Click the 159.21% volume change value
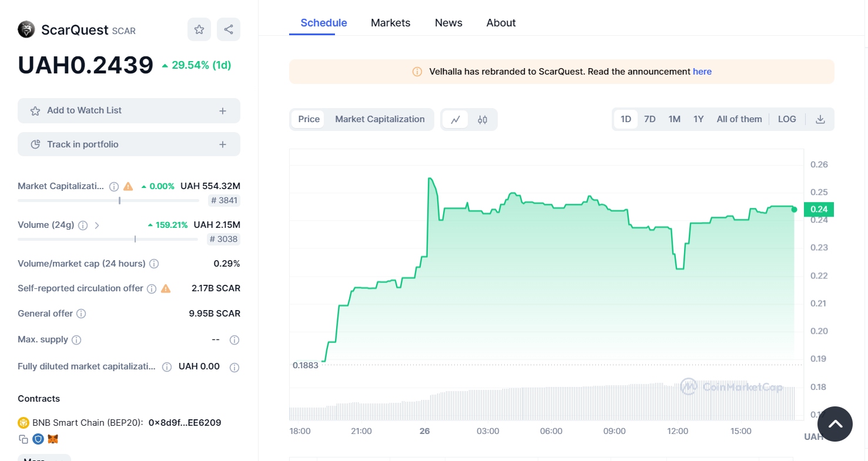Image resolution: width=868 pixels, height=461 pixels. click(167, 225)
